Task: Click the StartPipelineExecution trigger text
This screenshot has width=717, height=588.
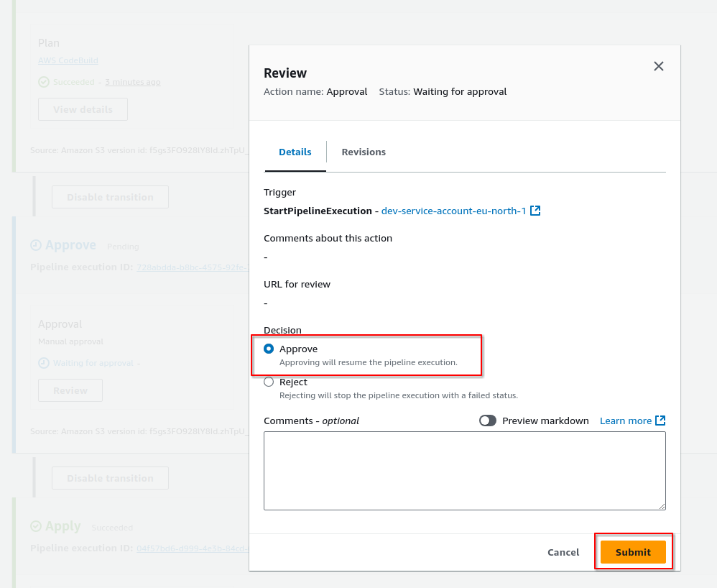Action: tap(318, 211)
